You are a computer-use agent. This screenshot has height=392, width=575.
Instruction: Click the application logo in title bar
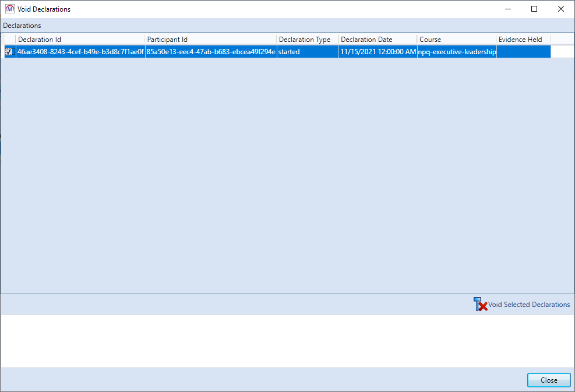coord(9,9)
